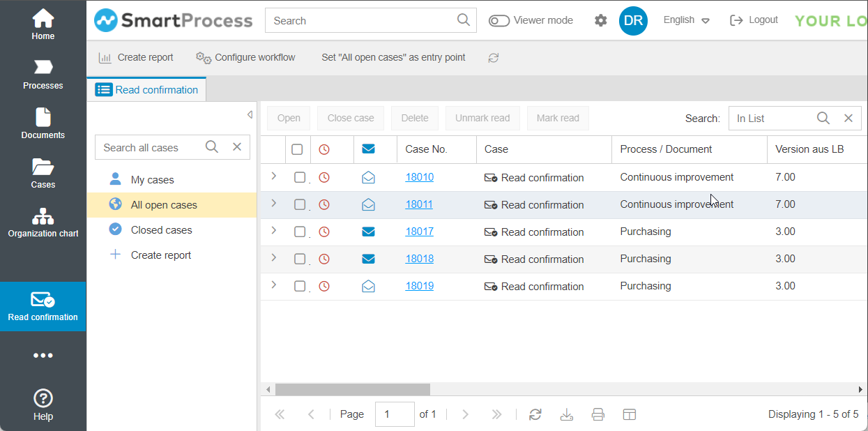Screen dimensions: 868x431
Task: Toggle Viewer mode switch
Action: click(x=499, y=21)
